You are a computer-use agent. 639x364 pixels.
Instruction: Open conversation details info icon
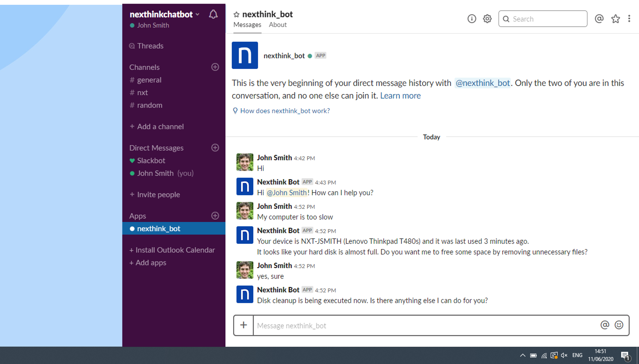[472, 19]
